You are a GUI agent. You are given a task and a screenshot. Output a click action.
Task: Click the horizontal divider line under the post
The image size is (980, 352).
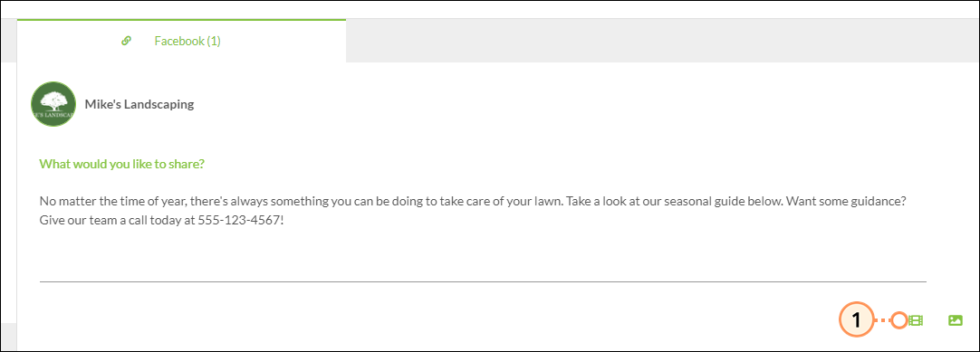pyautogui.click(x=483, y=282)
